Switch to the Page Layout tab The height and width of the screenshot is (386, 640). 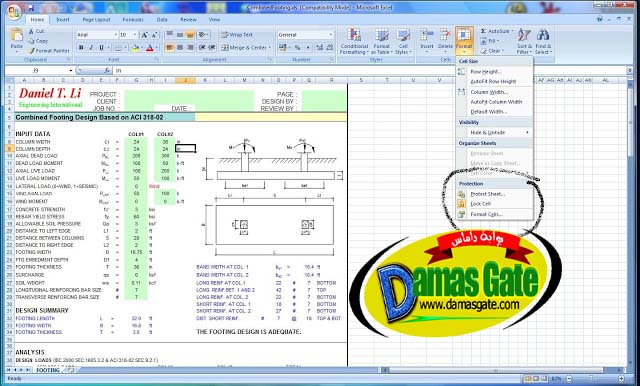(96, 20)
